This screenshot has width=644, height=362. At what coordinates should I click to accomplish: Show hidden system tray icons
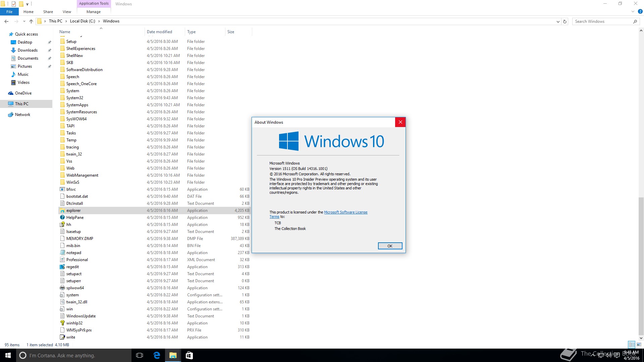593,355
